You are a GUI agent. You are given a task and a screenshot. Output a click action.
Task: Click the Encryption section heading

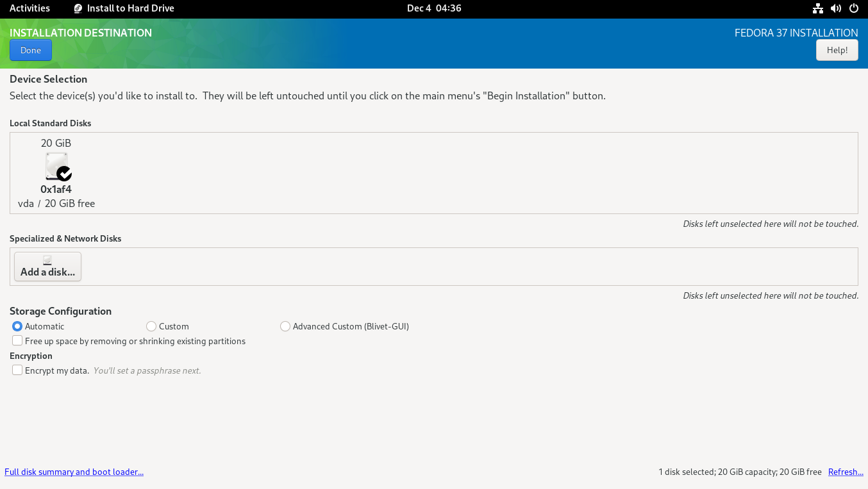pos(31,356)
